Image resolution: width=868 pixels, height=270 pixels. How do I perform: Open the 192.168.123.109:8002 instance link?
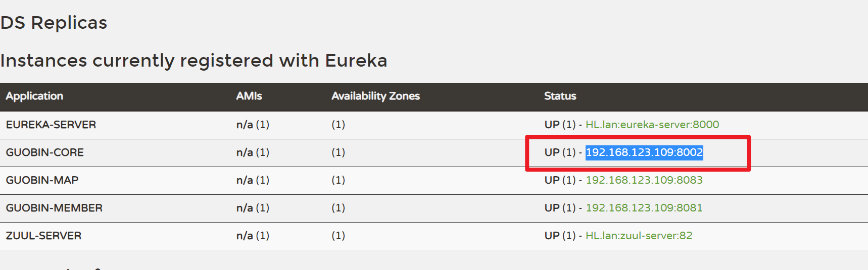click(x=644, y=152)
